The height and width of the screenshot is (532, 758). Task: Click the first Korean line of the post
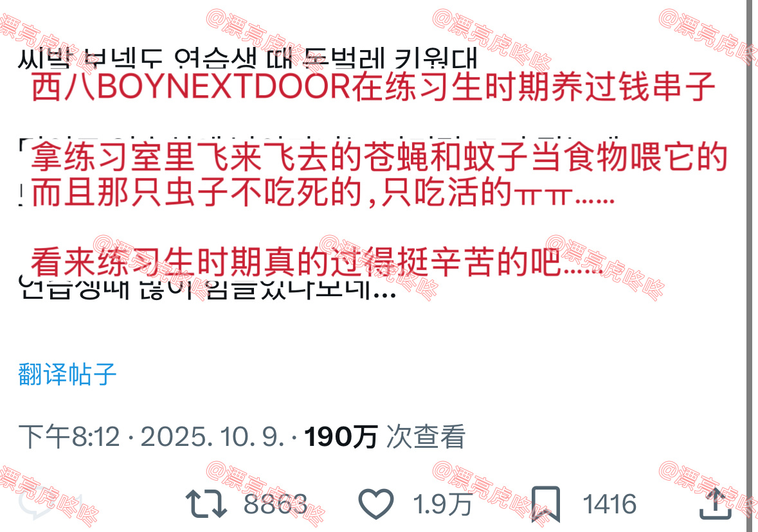248,58
